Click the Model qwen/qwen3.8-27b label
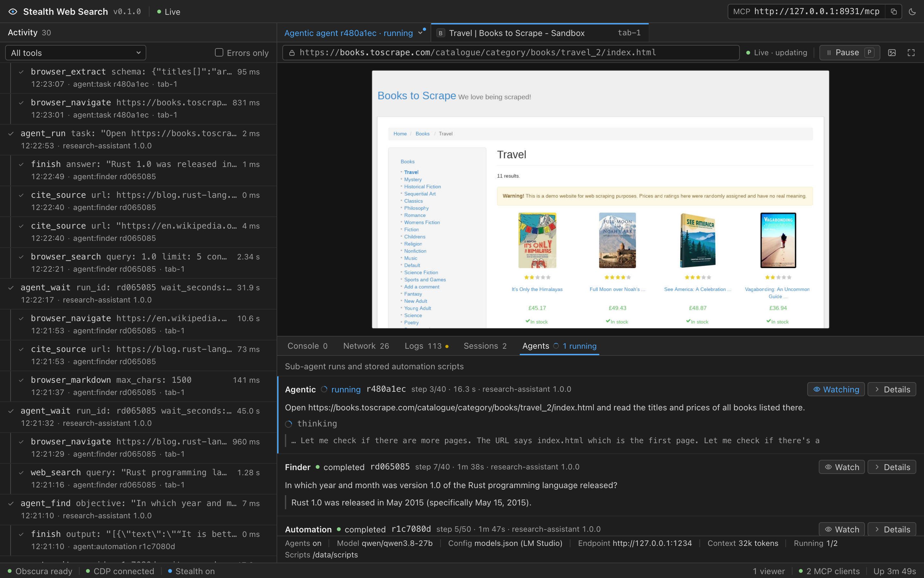Image resolution: width=924 pixels, height=578 pixels. [x=384, y=543]
